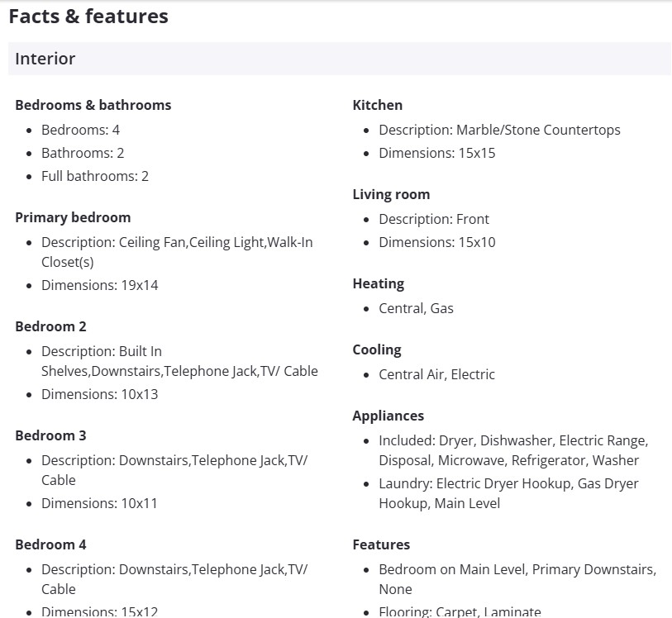Screen dimensions: 672x618
Task: Click the Kitchen subheading
Action: (x=378, y=105)
